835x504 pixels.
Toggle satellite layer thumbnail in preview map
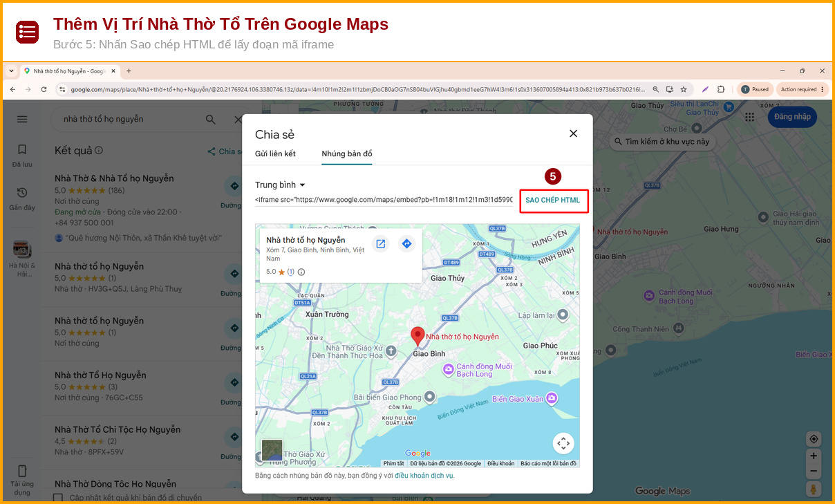[272, 450]
